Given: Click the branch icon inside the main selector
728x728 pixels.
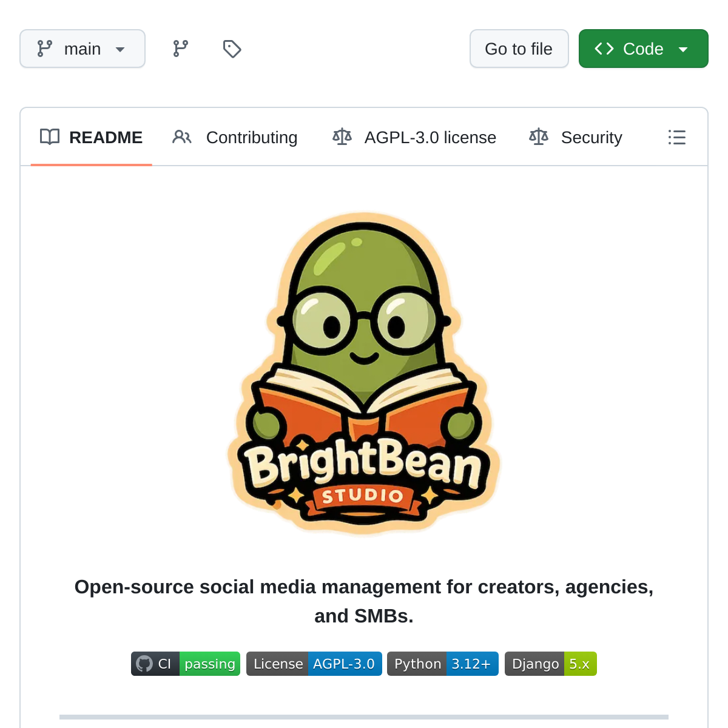Looking at the screenshot, I should pyautogui.click(x=45, y=49).
